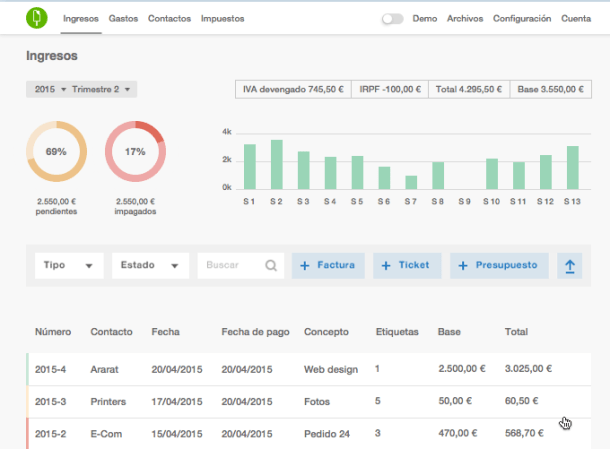Open the Configuración menu
The width and height of the screenshot is (610, 449).
(522, 19)
